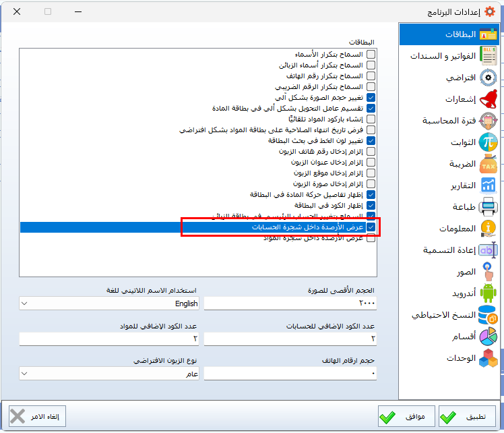Click the Constants (الثوابت) pi icon

point(489,142)
